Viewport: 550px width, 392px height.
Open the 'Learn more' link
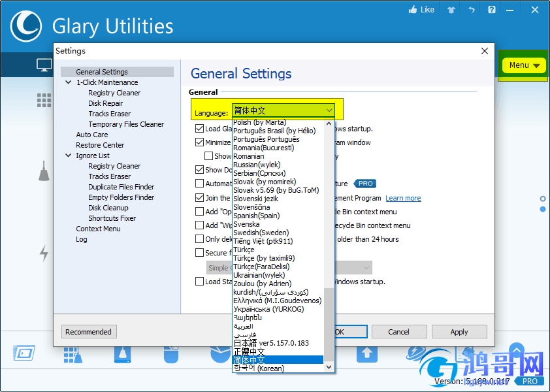click(403, 198)
